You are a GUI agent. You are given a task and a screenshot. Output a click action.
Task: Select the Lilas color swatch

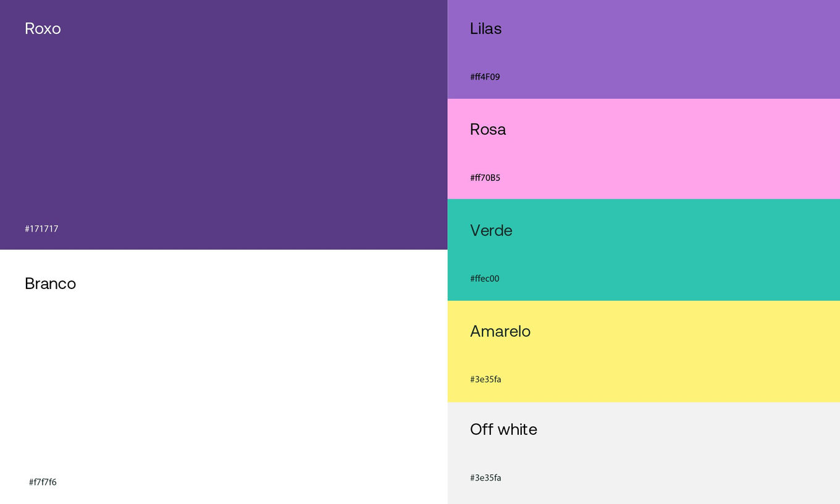tap(644, 49)
